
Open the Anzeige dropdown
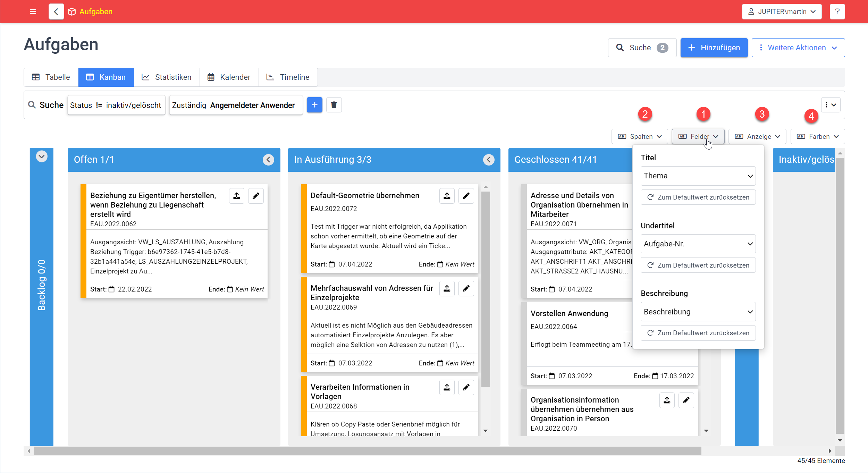click(x=758, y=136)
